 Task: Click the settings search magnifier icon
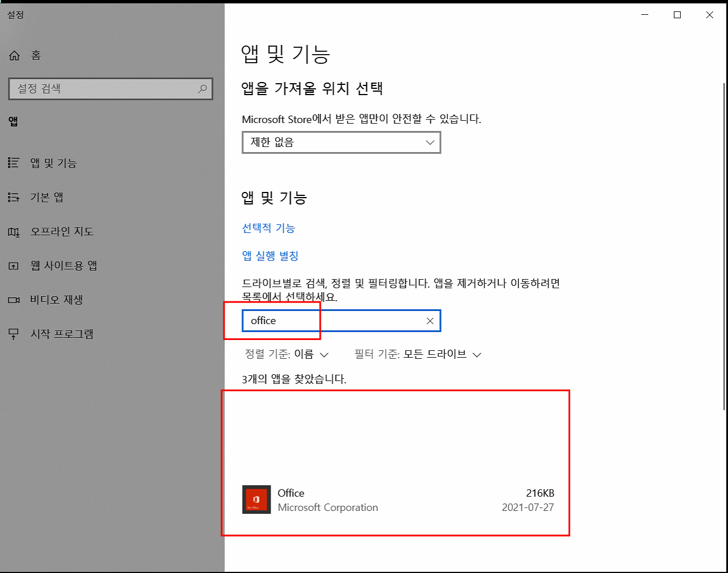click(x=202, y=89)
